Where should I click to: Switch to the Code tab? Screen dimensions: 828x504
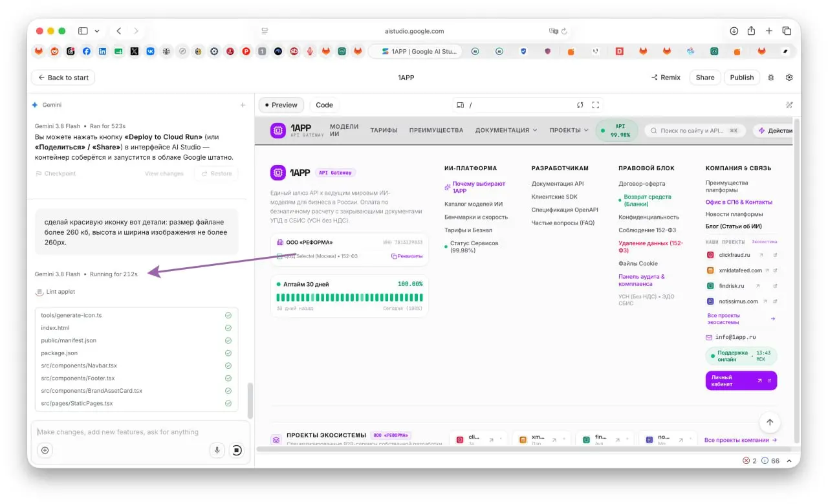324,105
